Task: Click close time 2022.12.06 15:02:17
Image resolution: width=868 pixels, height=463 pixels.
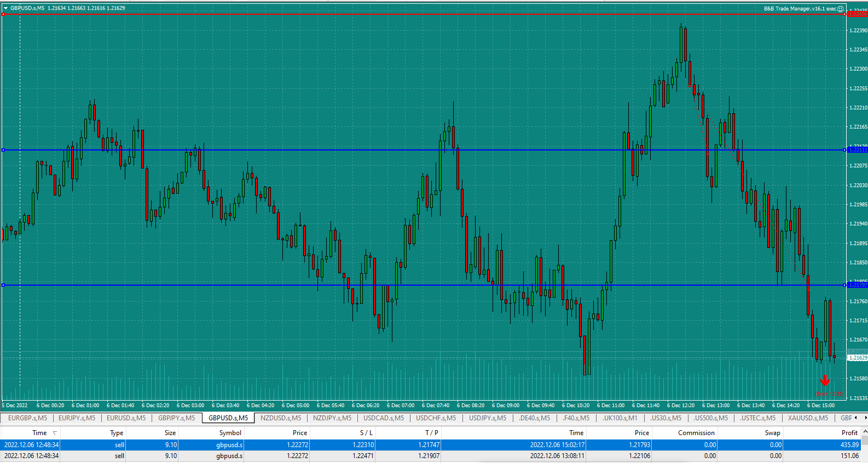Action: tap(557, 445)
